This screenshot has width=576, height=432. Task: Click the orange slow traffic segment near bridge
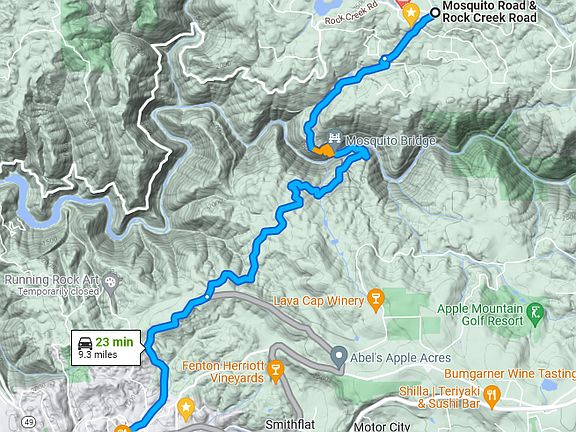tap(323, 151)
